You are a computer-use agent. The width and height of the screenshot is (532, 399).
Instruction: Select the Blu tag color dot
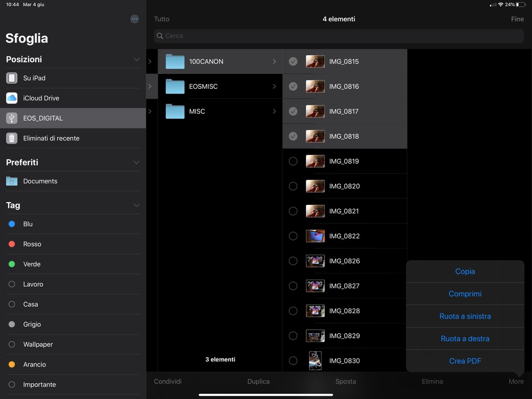pos(12,224)
